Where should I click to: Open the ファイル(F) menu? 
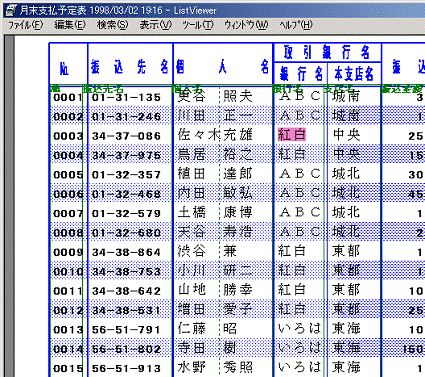(25, 25)
